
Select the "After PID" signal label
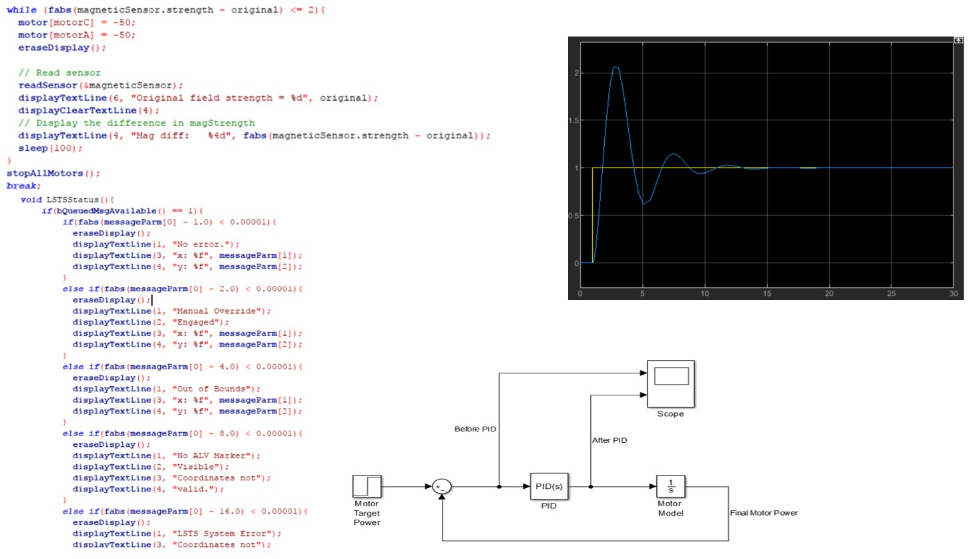coord(609,440)
